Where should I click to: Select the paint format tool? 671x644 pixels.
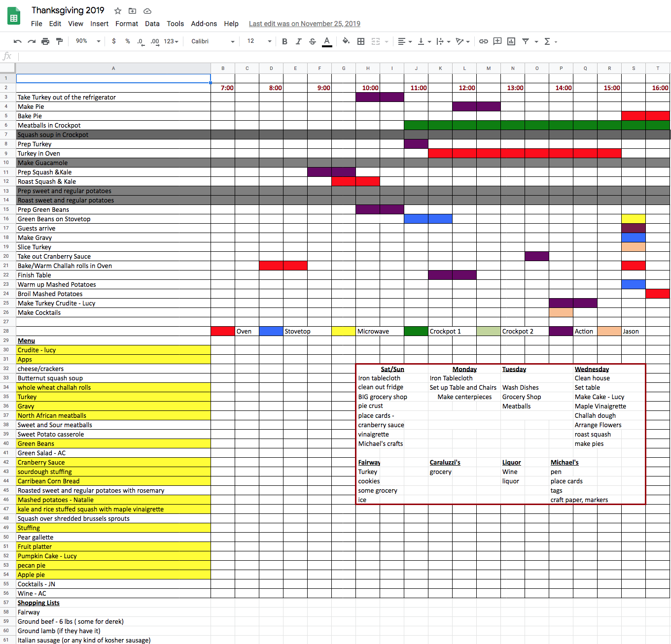click(x=59, y=41)
